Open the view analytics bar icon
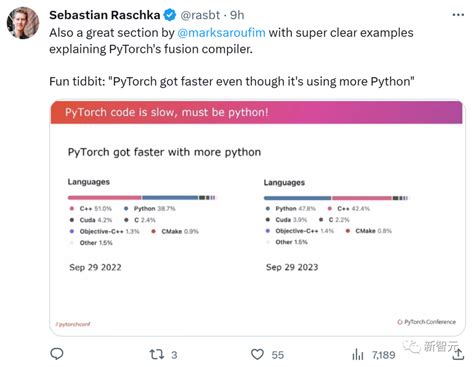474x367 pixels. pyautogui.click(x=358, y=354)
